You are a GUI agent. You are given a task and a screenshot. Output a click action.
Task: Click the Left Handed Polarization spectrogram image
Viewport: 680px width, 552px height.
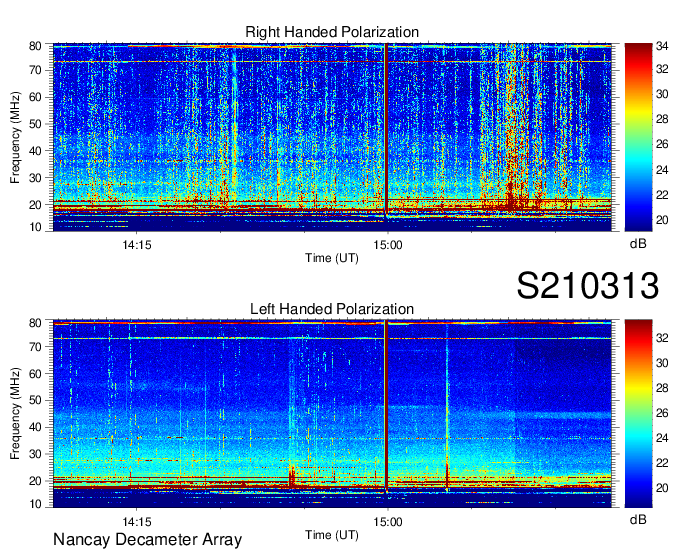[332, 414]
